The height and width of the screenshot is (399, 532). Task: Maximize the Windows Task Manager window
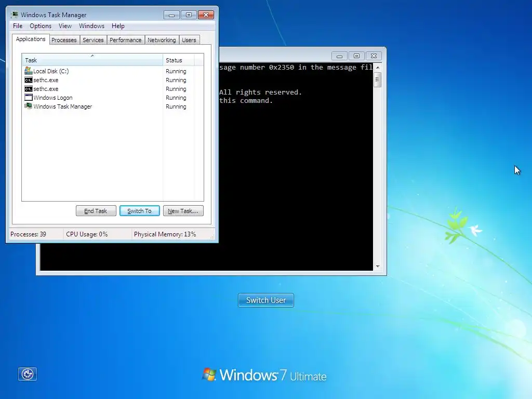pos(189,15)
